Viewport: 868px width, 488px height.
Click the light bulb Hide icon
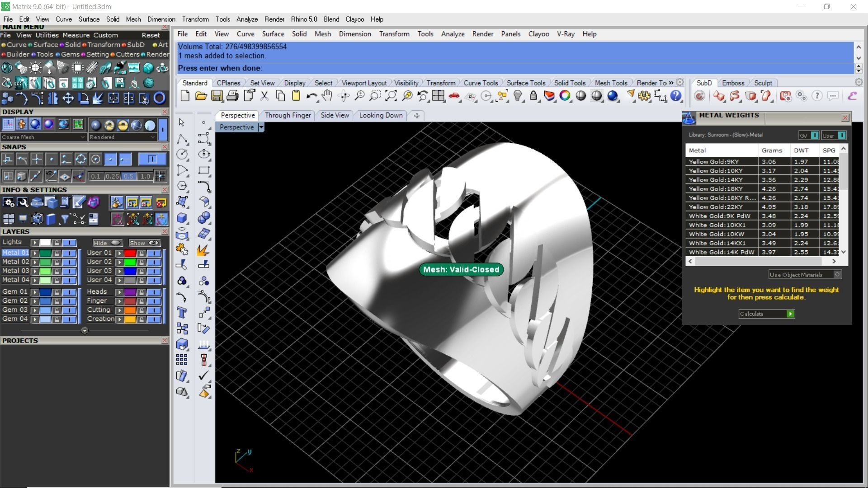pos(518,96)
